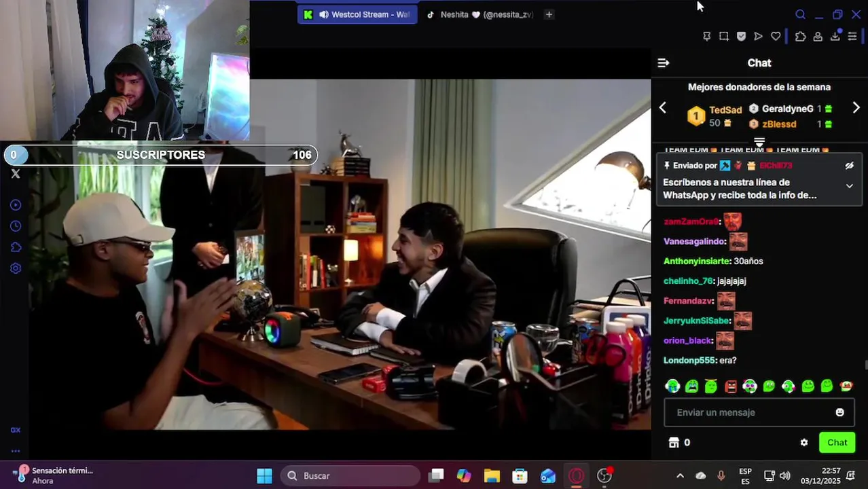Open the chat settings gear icon
This screenshot has height=489, width=868.
[804, 443]
